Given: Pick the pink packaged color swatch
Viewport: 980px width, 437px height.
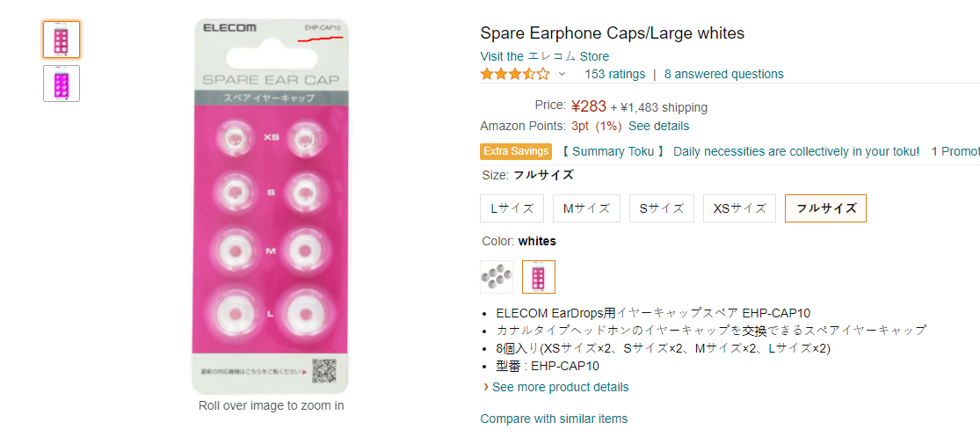Looking at the screenshot, I should (539, 277).
